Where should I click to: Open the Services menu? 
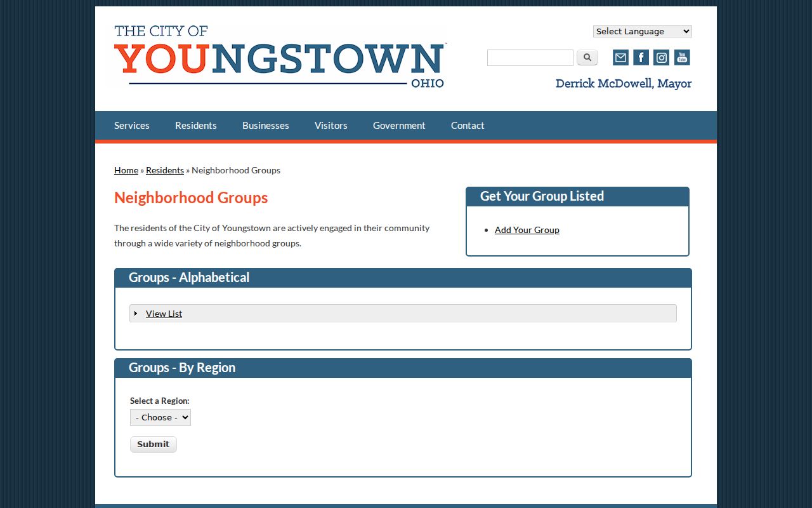click(x=132, y=126)
